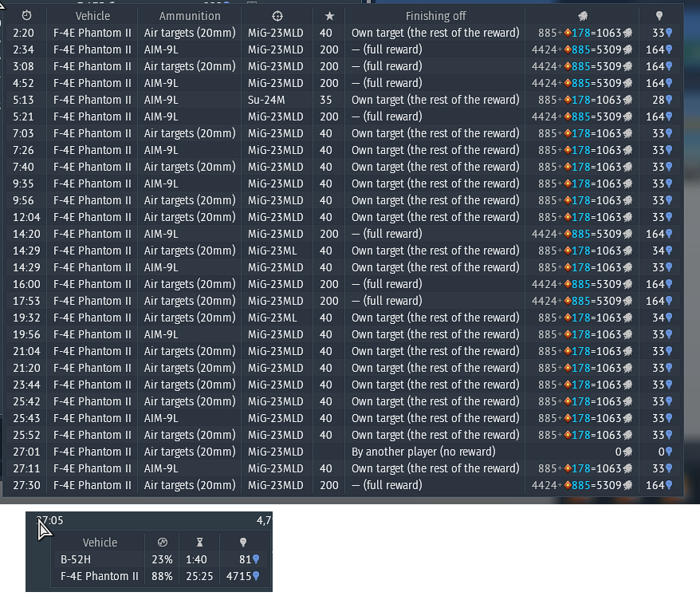700x600 pixels.
Task: Click the 7:03 timestamp
Action: tap(23, 133)
